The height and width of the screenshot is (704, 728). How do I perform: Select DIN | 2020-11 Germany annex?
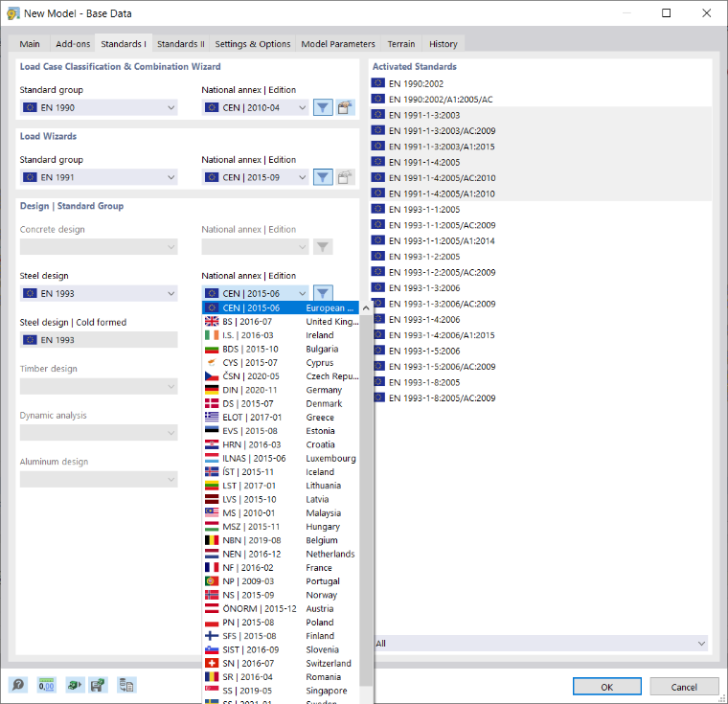tap(281, 390)
